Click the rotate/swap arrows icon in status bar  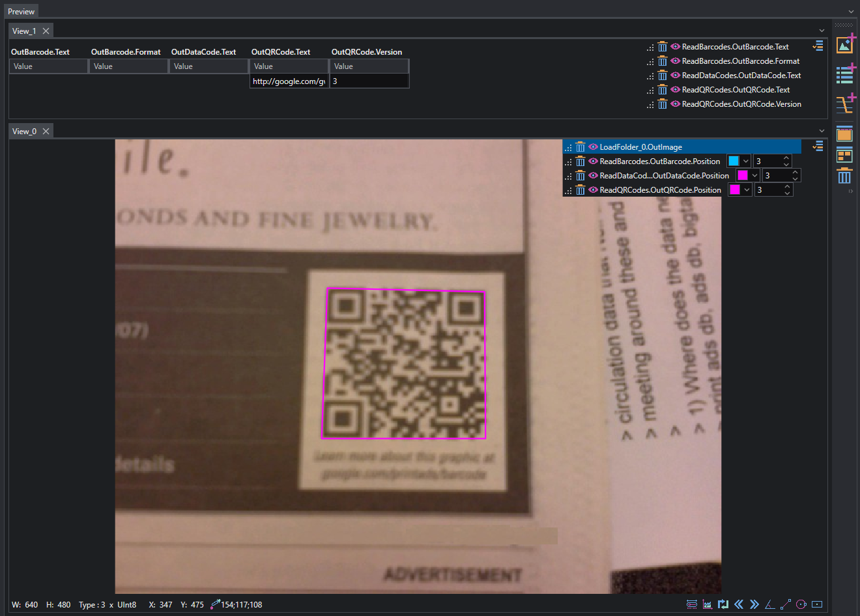[723, 604]
